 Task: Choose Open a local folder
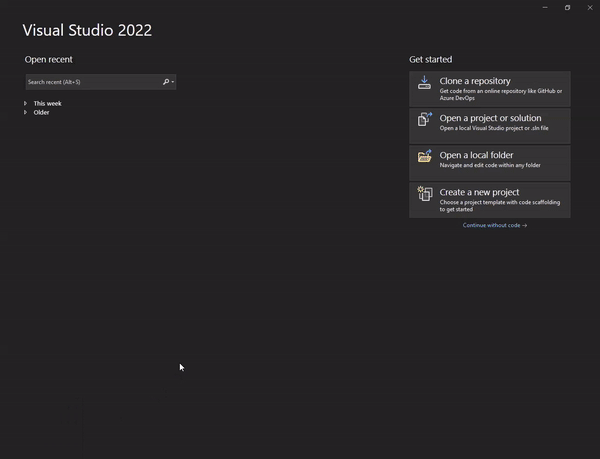[490, 163]
